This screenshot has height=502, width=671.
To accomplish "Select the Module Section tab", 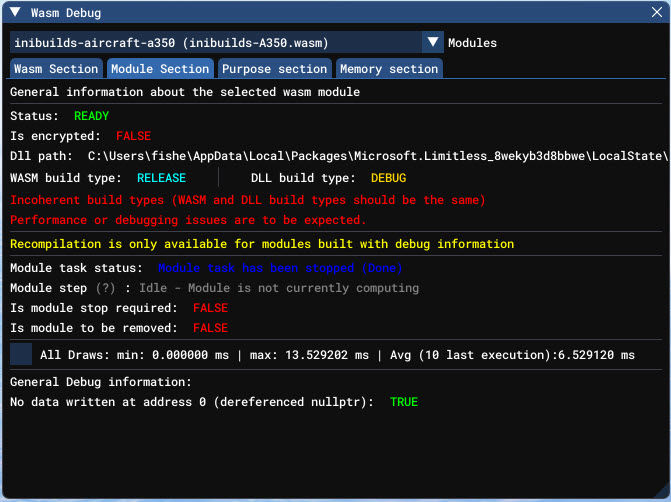I will click(160, 69).
